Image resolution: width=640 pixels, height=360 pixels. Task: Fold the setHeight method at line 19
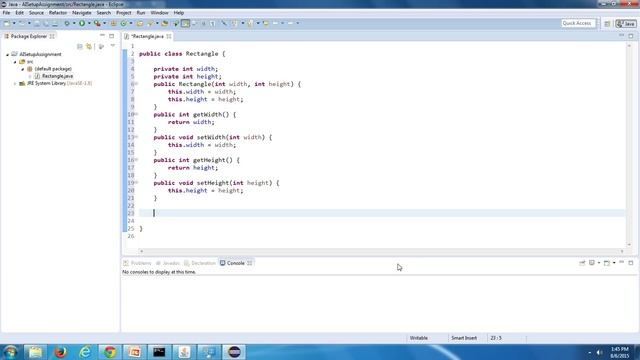click(x=136, y=183)
